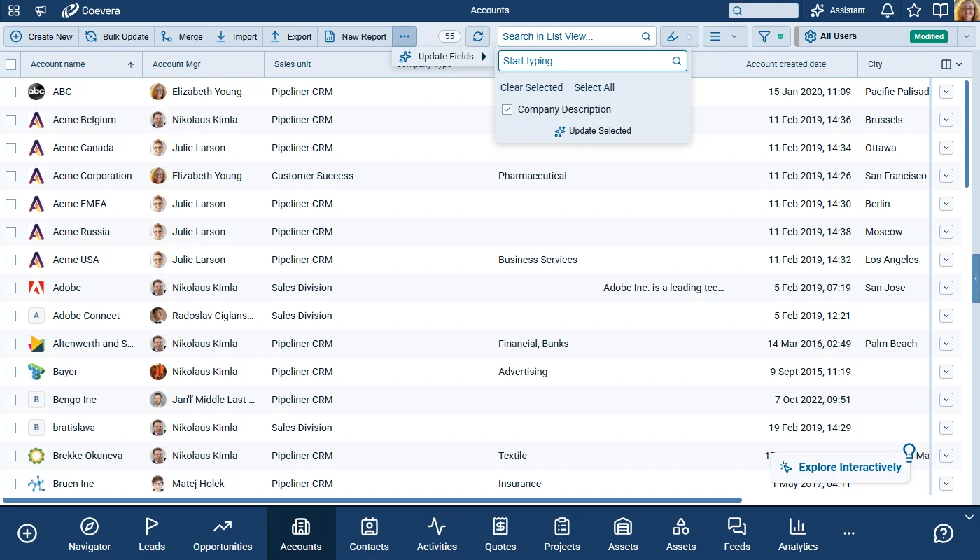Viewport: 980px width, 560px height.
Task: Expand the All Users filter chevron
Action: click(967, 36)
